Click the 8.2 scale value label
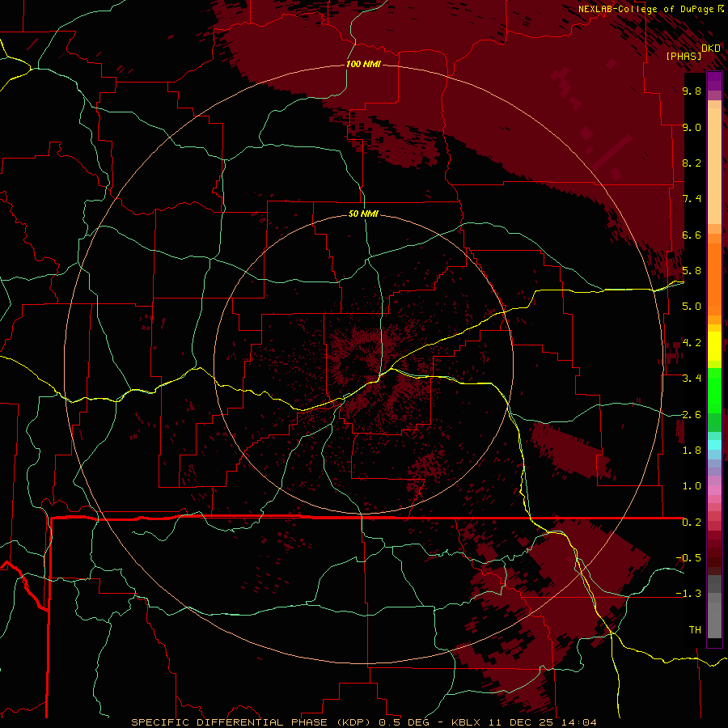Screen dimensions: 728x728 pos(692,163)
